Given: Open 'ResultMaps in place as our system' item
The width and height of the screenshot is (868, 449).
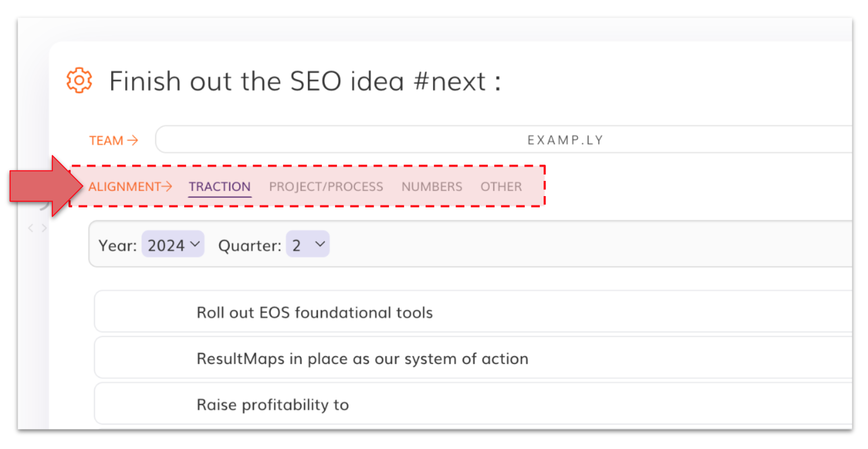Looking at the screenshot, I should coord(362,359).
